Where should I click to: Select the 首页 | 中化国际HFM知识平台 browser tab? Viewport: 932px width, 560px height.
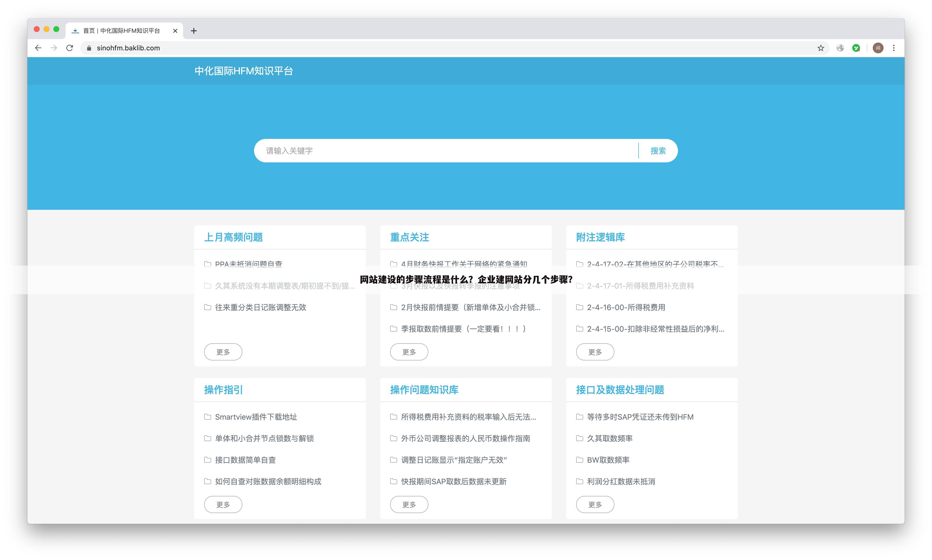pyautogui.click(x=124, y=31)
